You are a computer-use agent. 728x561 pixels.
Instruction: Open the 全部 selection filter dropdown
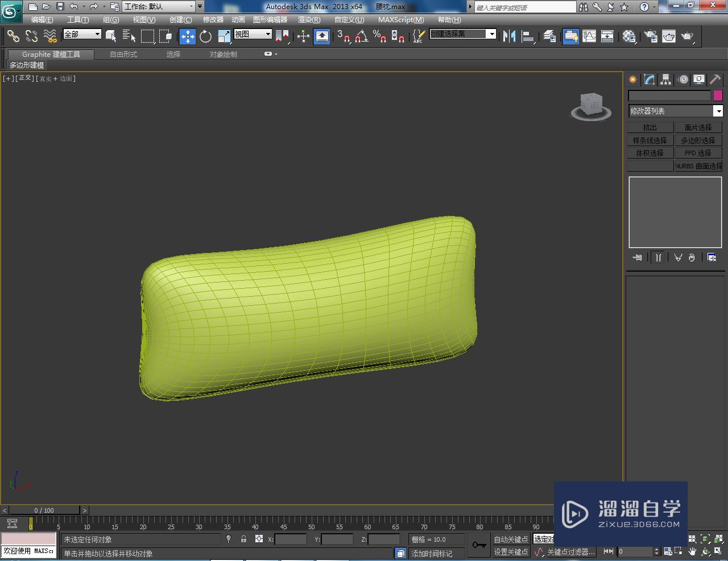pyautogui.click(x=82, y=34)
